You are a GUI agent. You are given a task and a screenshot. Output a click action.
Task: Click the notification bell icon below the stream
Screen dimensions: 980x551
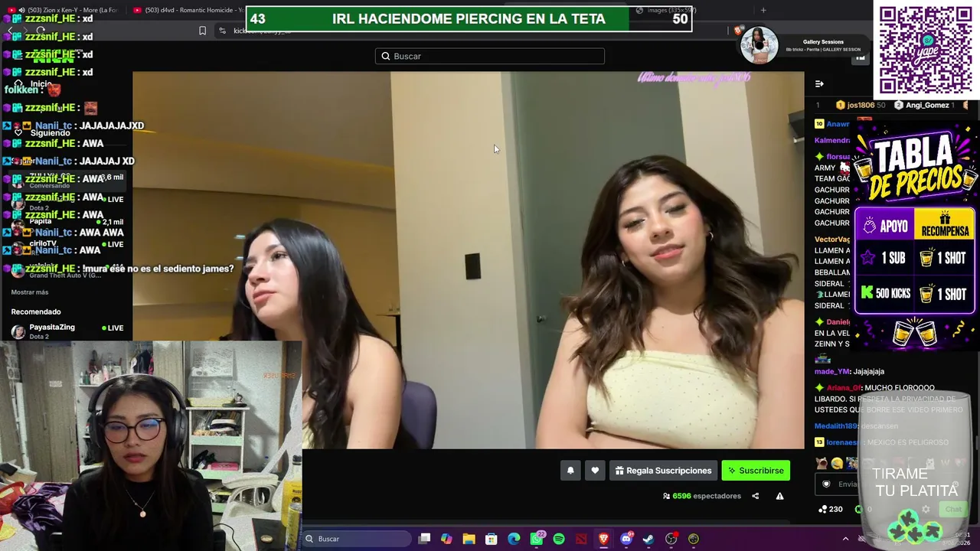570,471
